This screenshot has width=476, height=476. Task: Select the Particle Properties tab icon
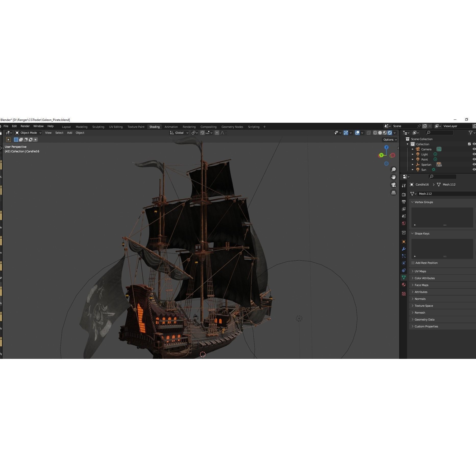click(x=404, y=256)
